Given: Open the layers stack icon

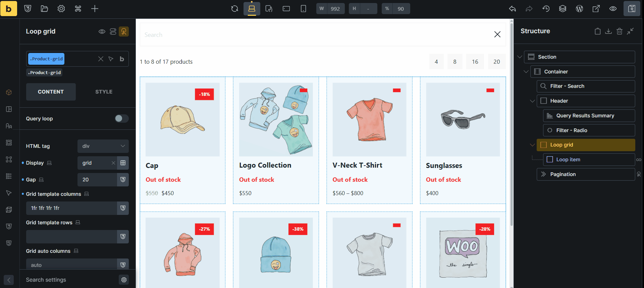Looking at the screenshot, I should tap(562, 9).
